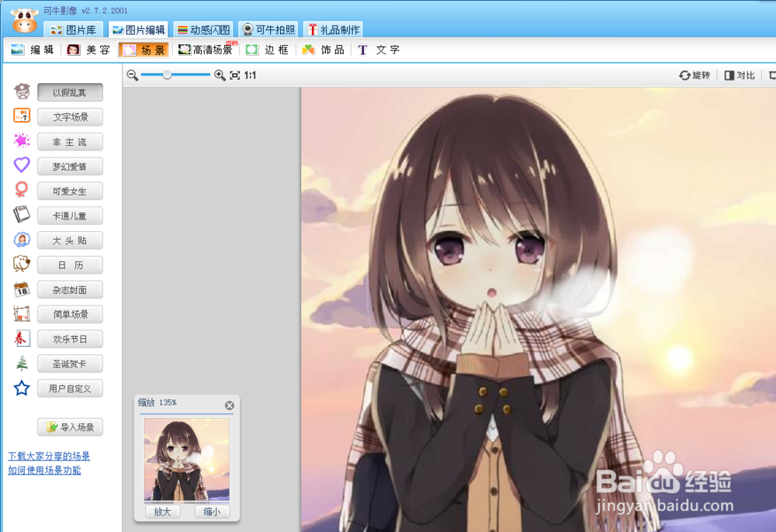Click the pink splash icon beside 非主流
The image size is (776, 532).
coord(22,140)
